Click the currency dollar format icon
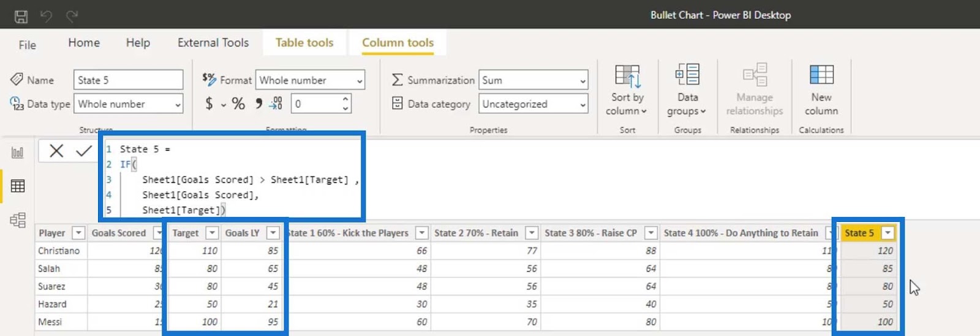The height and width of the screenshot is (336, 980). pyautogui.click(x=209, y=104)
